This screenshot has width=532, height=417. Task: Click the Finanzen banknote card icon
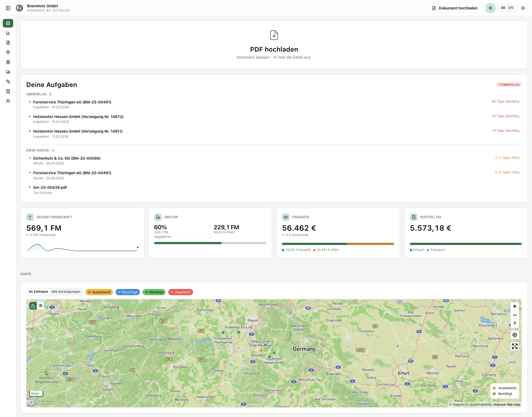(x=286, y=217)
